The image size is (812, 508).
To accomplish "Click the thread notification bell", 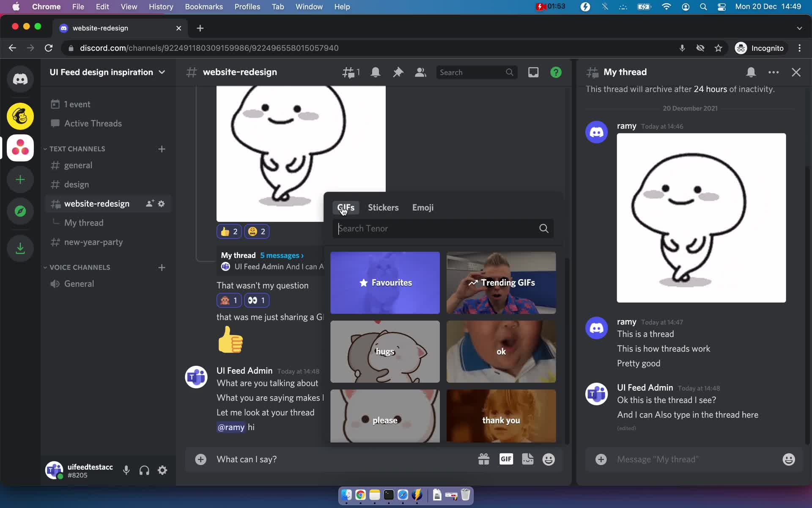I will click(x=751, y=72).
